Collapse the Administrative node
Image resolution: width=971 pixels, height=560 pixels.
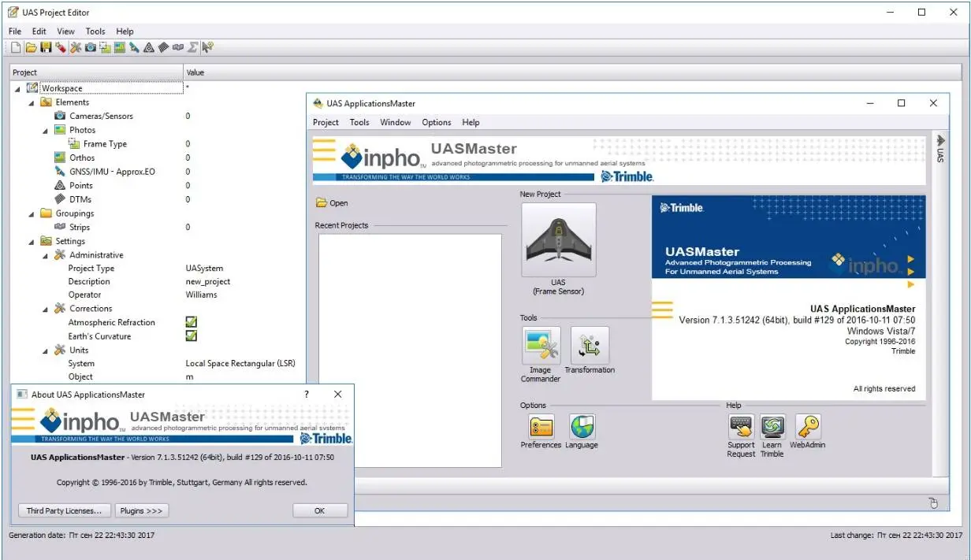point(46,255)
